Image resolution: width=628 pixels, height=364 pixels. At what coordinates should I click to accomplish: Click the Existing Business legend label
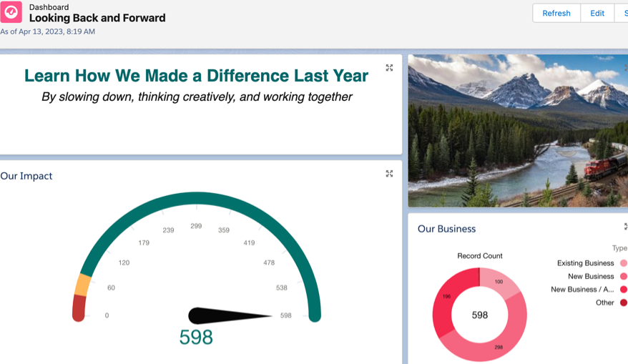(585, 263)
